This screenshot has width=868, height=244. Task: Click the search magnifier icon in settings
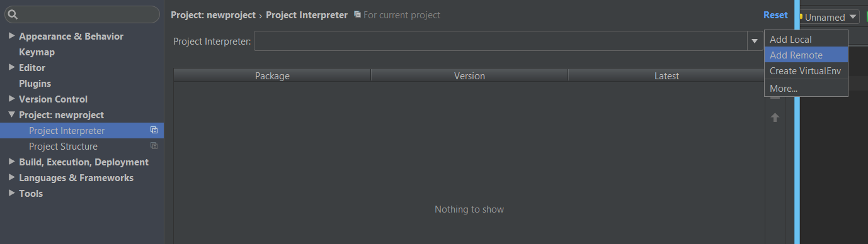[x=13, y=14]
